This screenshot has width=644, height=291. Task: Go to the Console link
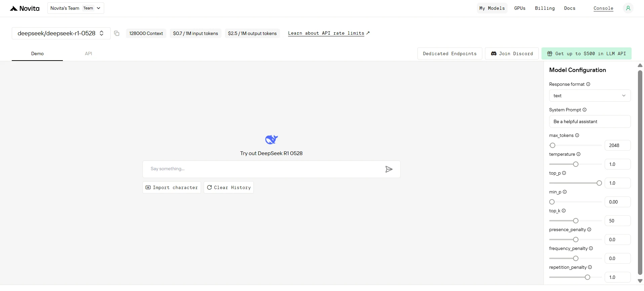pyautogui.click(x=603, y=8)
